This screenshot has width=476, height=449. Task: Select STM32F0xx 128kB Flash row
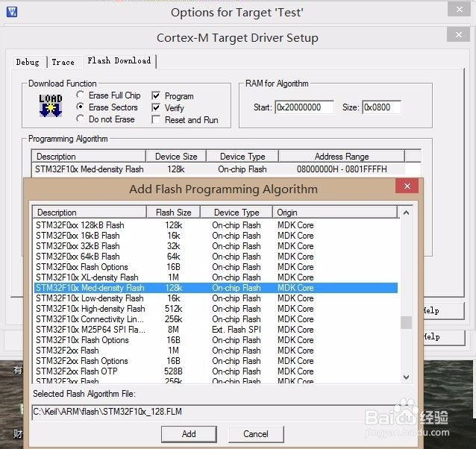tap(216, 225)
